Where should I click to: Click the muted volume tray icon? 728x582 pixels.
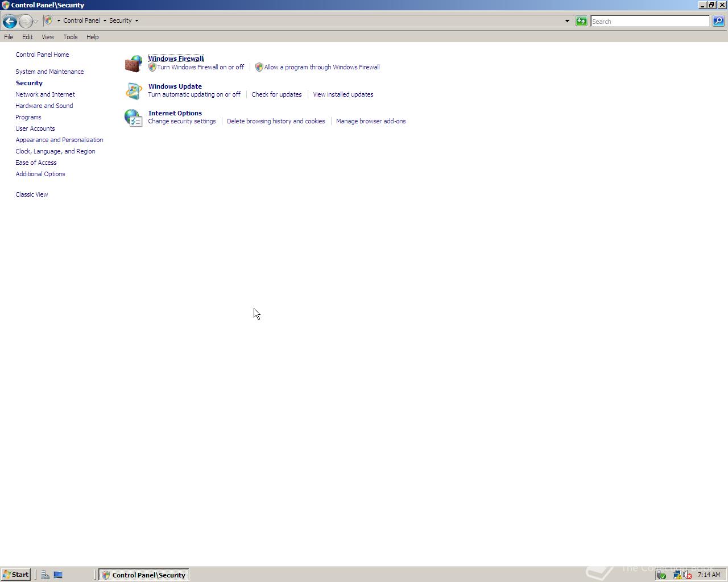[687, 575]
